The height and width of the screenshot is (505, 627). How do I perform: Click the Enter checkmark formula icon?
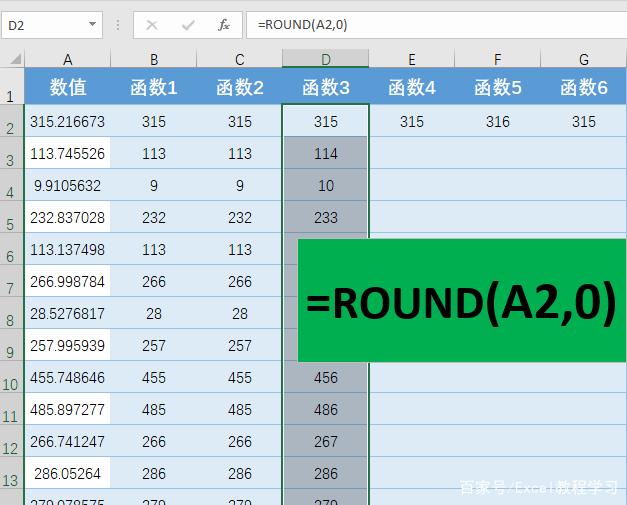click(188, 25)
